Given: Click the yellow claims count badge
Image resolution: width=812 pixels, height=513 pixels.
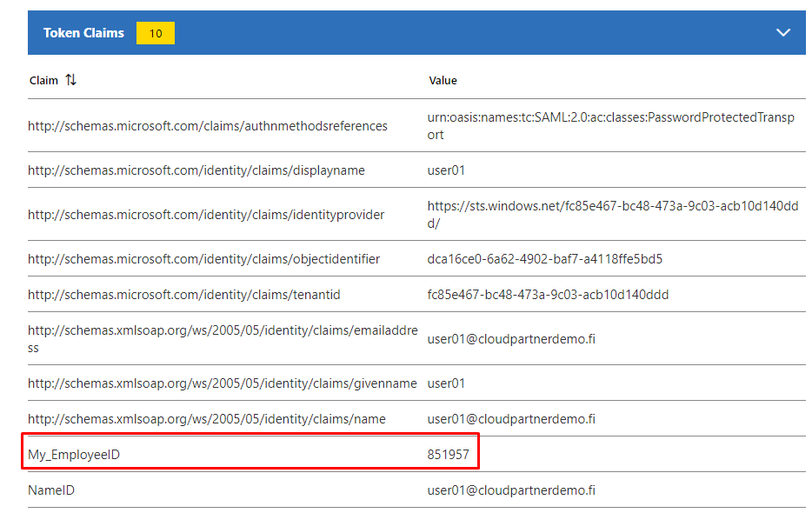Looking at the screenshot, I should (156, 33).
